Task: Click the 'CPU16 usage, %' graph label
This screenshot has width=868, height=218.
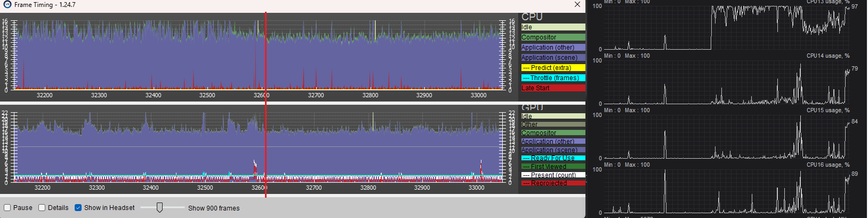Action: pos(828,165)
